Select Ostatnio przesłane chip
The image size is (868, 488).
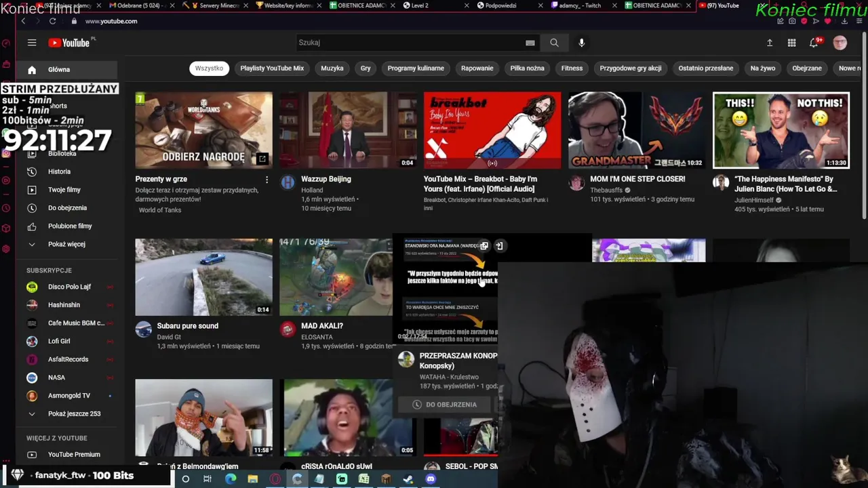[x=706, y=68]
